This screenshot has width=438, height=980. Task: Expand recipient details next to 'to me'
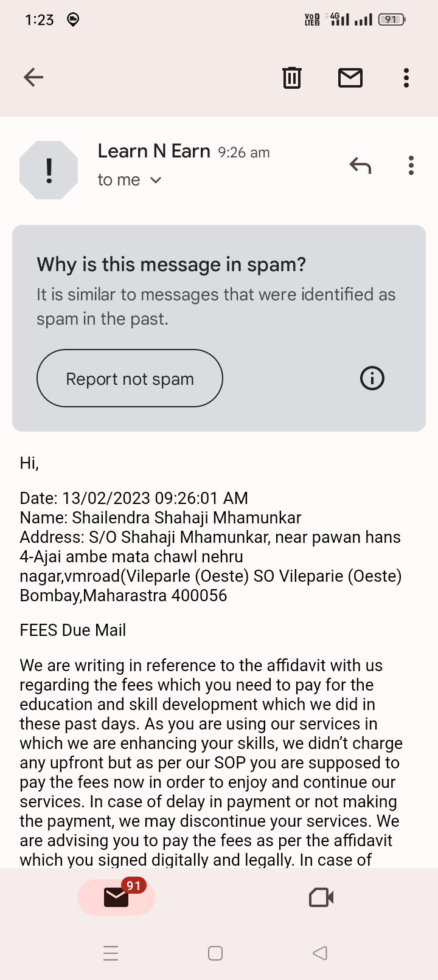[156, 180]
